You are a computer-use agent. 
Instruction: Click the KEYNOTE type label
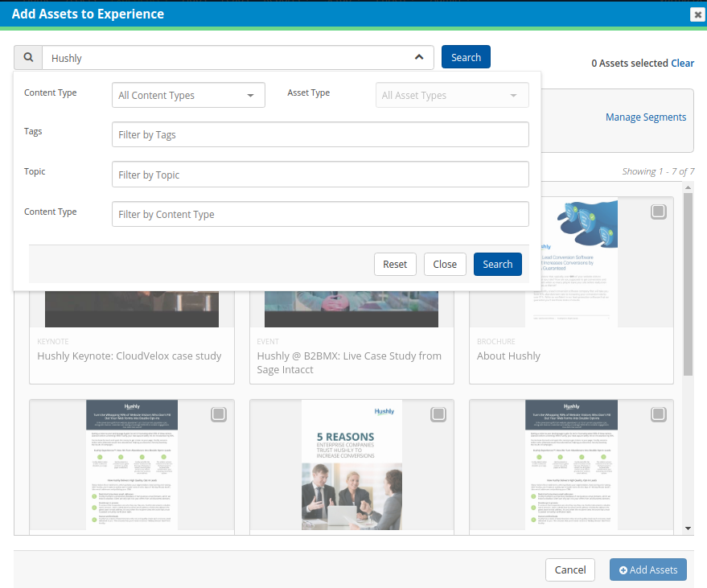tap(53, 342)
